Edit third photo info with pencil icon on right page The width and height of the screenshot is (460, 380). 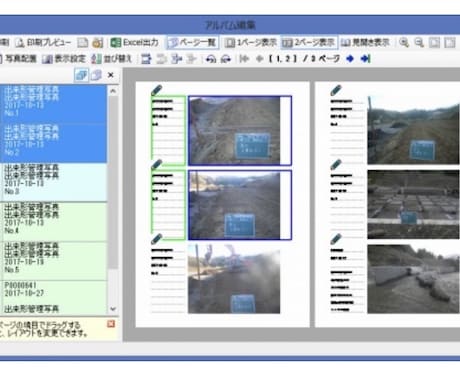click(336, 239)
